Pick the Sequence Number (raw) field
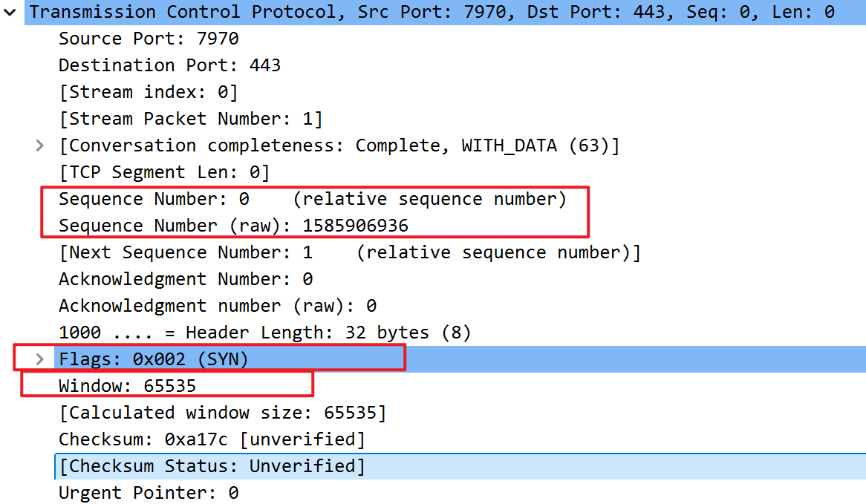866x504 pixels. [x=233, y=226]
